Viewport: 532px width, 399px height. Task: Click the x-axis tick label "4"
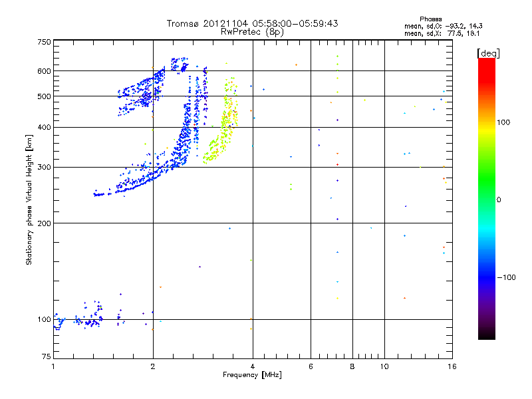(253, 366)
